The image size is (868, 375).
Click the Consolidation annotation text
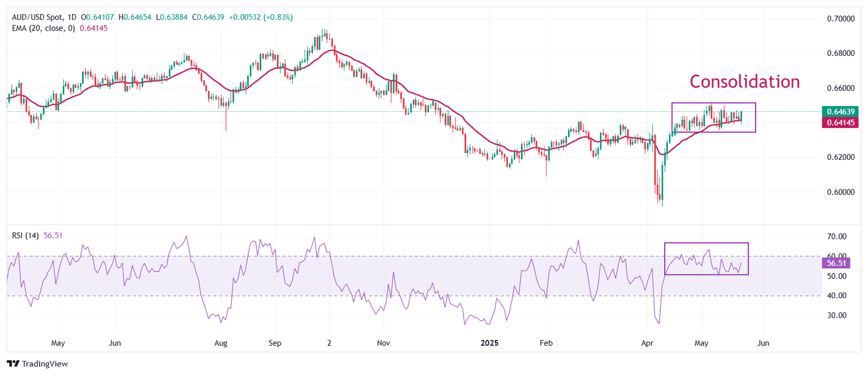click(x=745, y=82)
